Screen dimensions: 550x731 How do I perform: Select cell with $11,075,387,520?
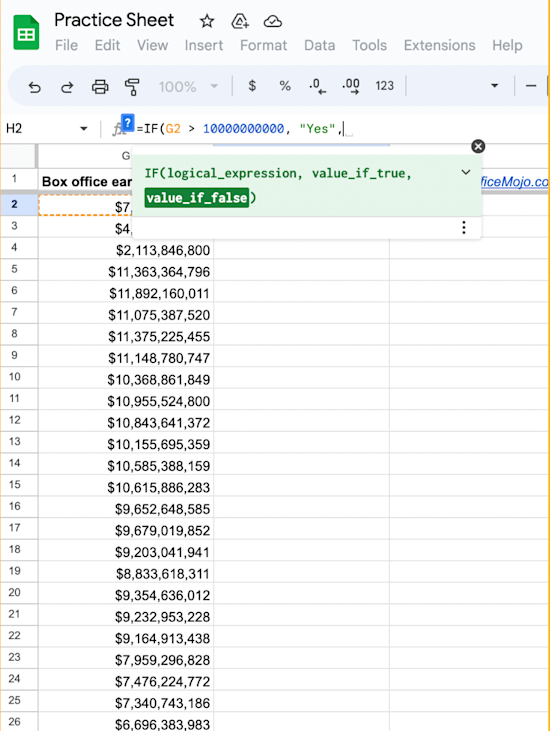pos(126,315)
